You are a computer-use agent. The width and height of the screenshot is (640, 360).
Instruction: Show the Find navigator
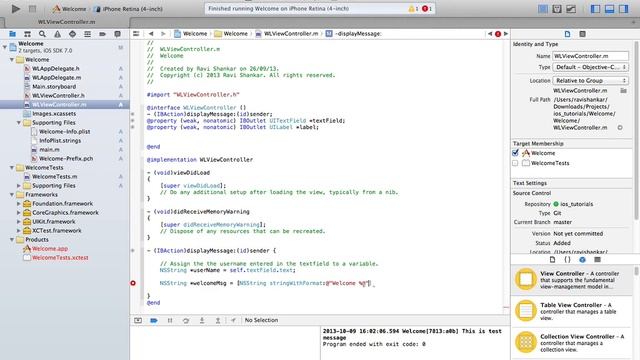pyautogui.click(x=42, y=34)
